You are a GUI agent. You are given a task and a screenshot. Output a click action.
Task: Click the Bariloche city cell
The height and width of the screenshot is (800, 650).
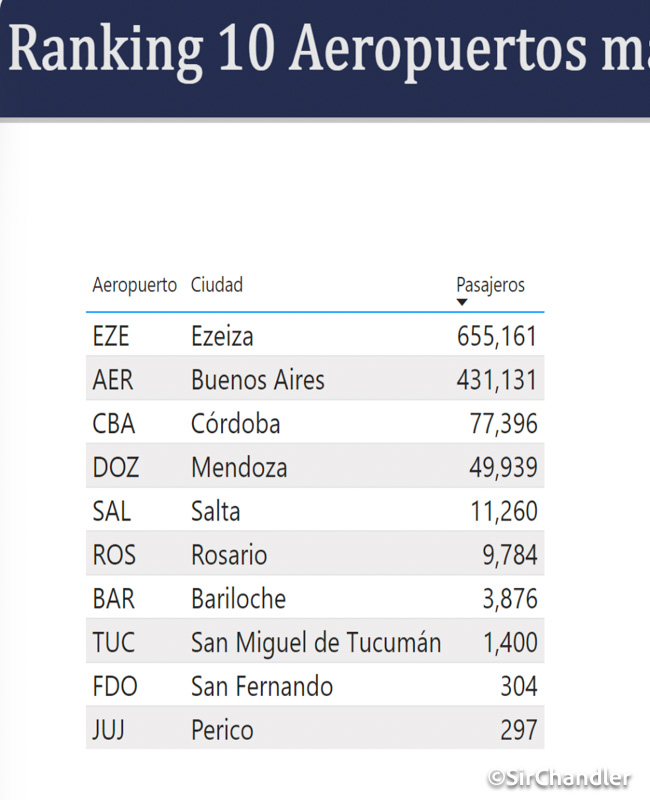pos(238,599)
